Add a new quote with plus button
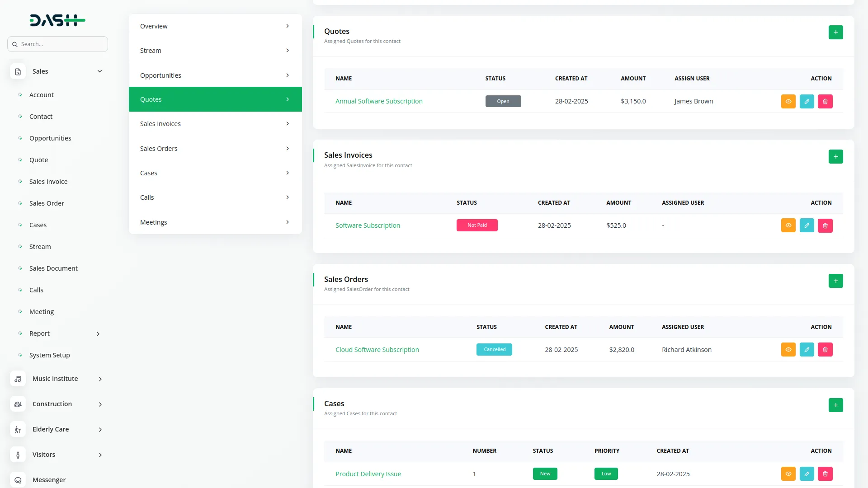This screenshot has height=488, width=868. tap(835, 33)
